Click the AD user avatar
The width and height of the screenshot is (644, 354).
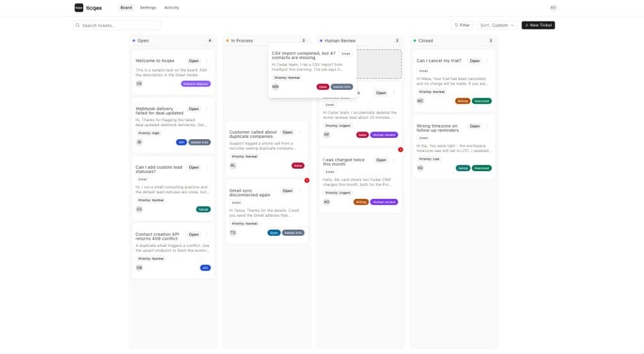coord(553,8)
